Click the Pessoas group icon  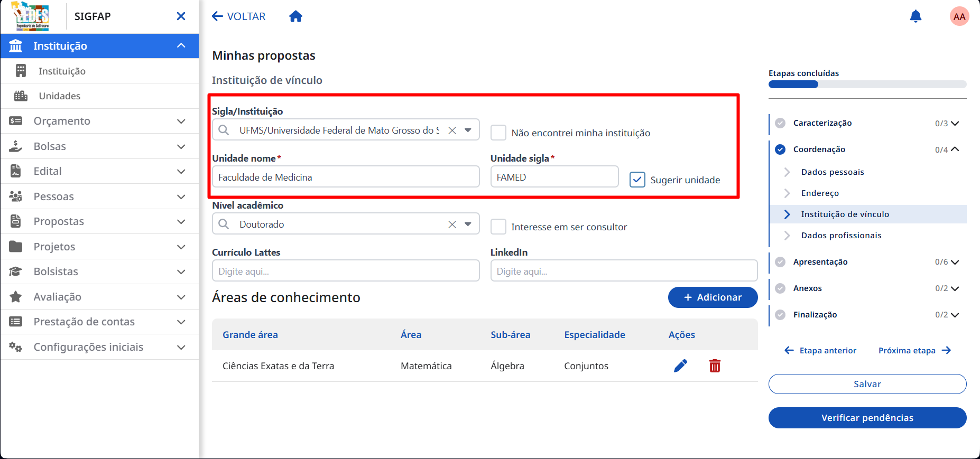pyautogui.click(x=16, y=196)
